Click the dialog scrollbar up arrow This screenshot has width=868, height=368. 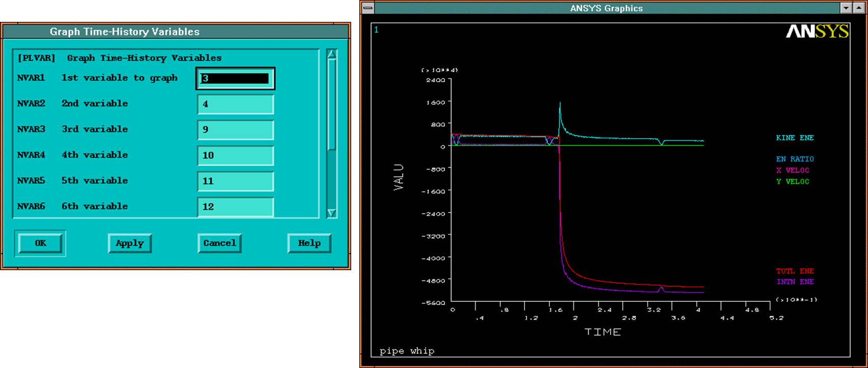[332, 54]
